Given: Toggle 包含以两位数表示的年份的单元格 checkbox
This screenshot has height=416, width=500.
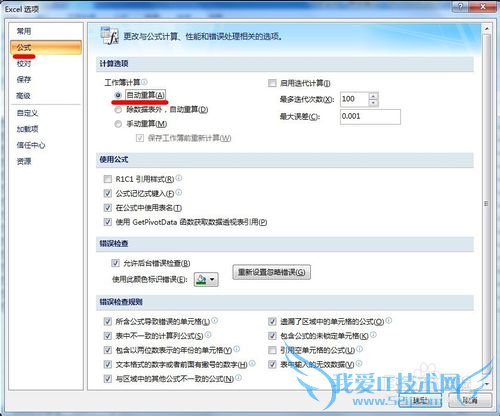Looking at the screenshot, I should 108,350.
